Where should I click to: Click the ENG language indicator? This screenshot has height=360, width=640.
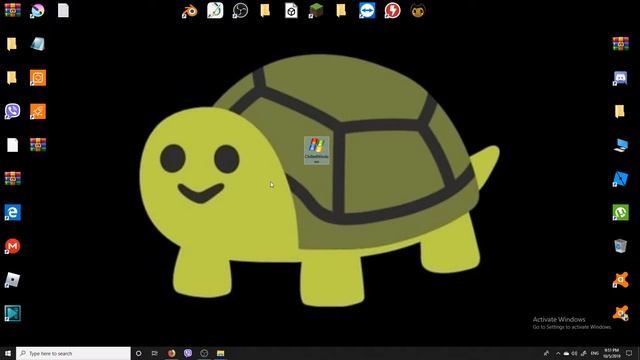coord(595,353)
